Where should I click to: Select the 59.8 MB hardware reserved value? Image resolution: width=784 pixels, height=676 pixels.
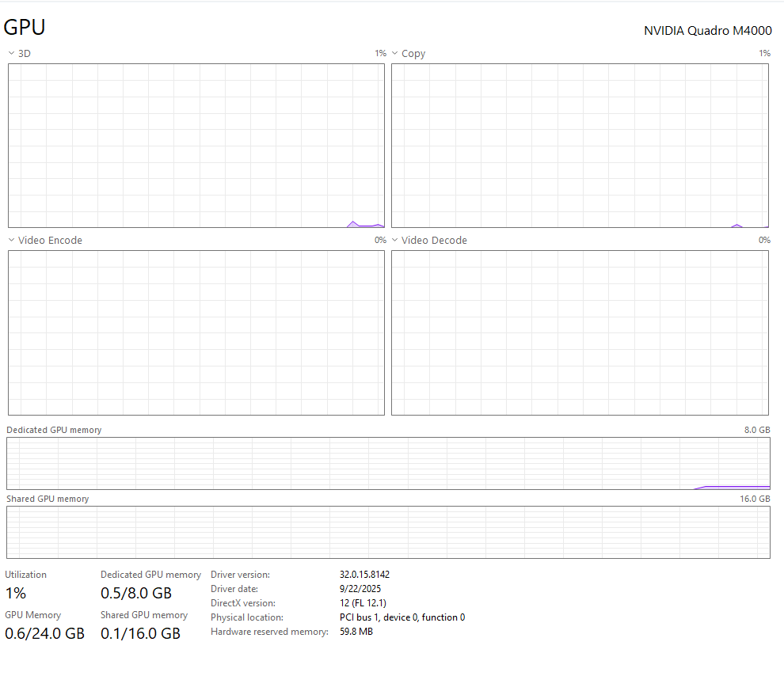point(356,632)
